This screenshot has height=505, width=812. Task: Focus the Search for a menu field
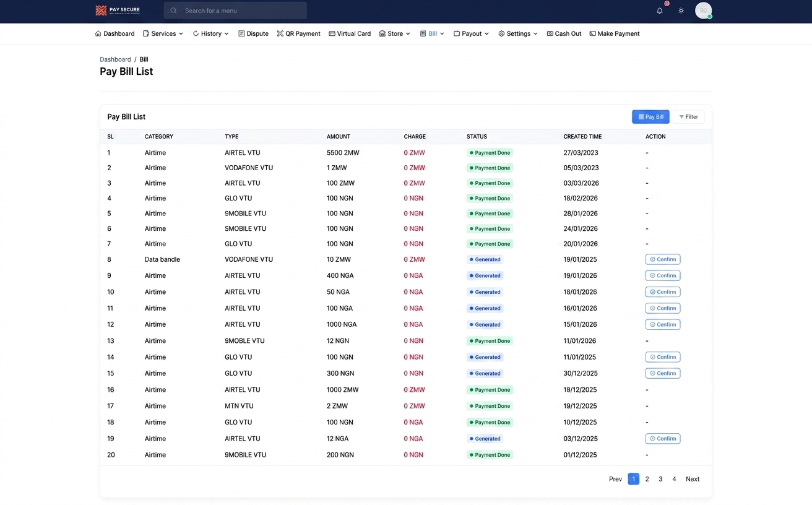[x=235, y=11]
